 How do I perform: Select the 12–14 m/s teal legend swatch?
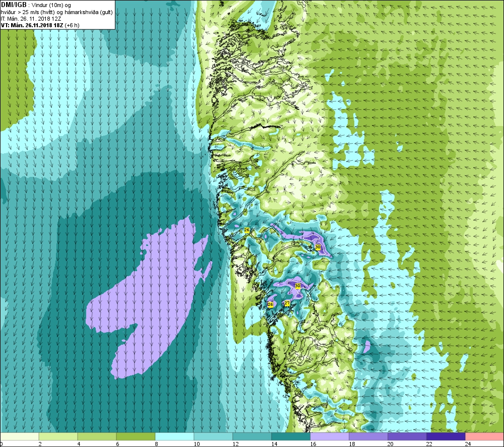(x=252, y=436)
